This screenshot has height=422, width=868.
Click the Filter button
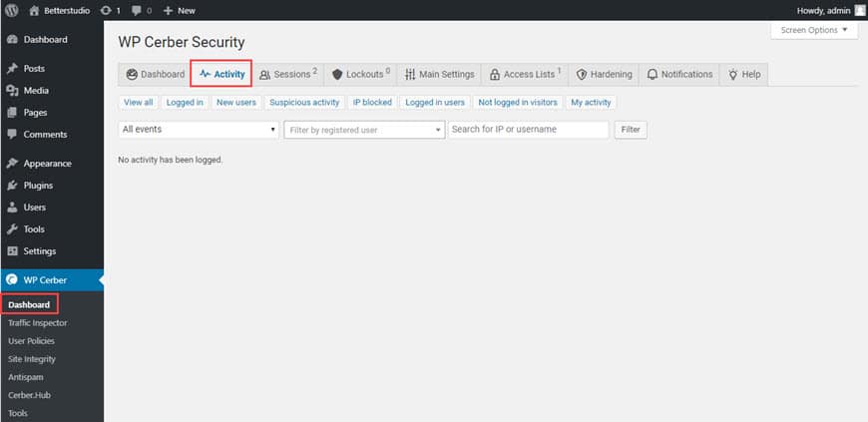tap(631, 130)
